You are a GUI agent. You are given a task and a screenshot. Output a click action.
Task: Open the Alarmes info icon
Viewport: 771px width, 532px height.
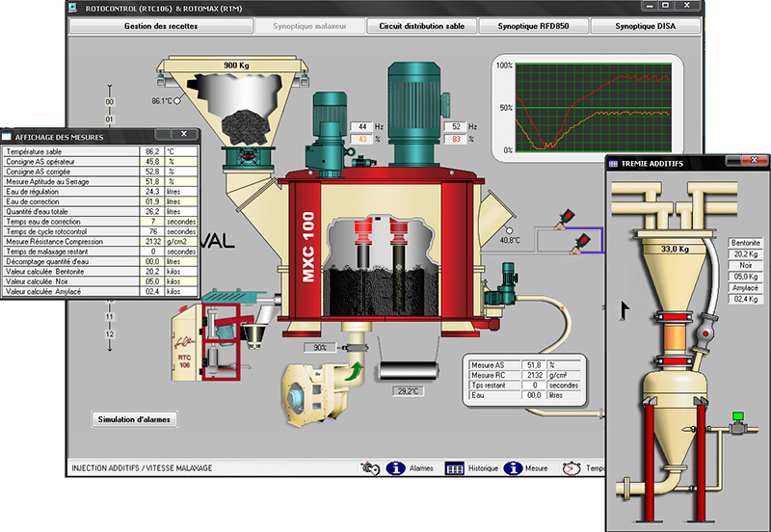[395, 468]
